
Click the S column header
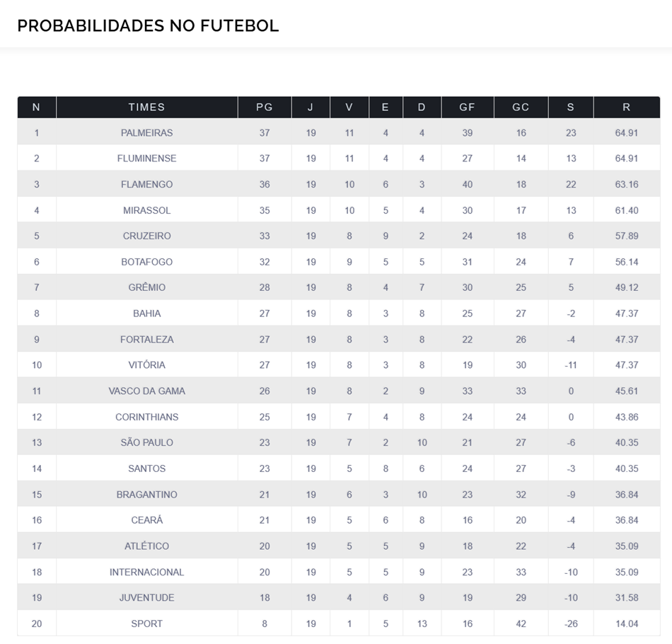570,107
